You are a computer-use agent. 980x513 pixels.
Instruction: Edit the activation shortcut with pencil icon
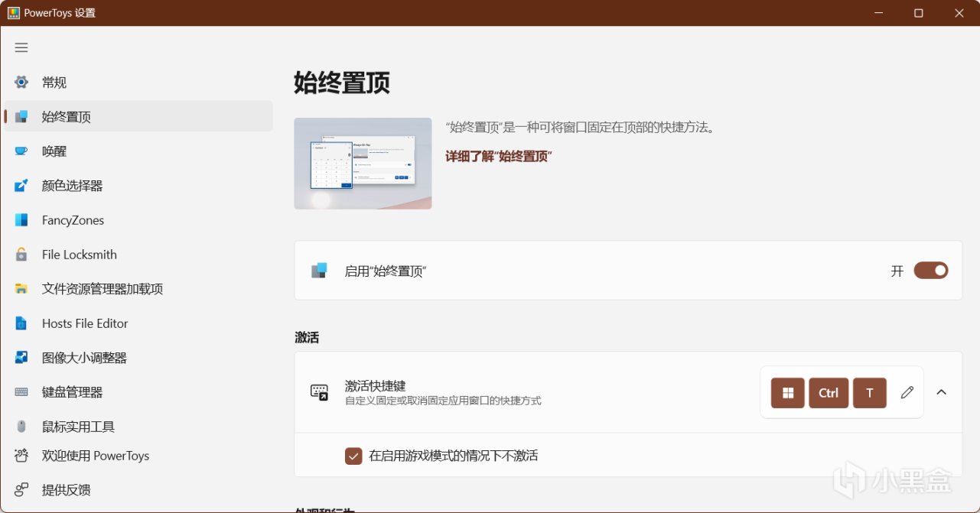click(x=907, y=392)
